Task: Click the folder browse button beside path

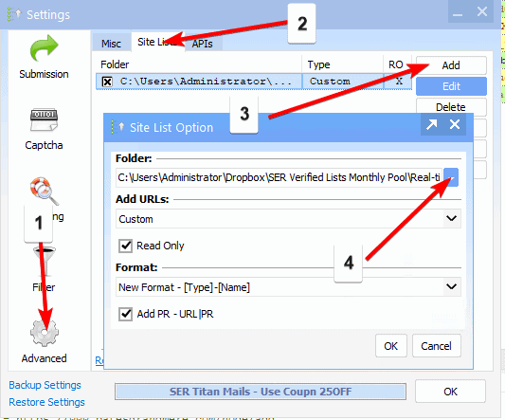Action: coord(451,177)
